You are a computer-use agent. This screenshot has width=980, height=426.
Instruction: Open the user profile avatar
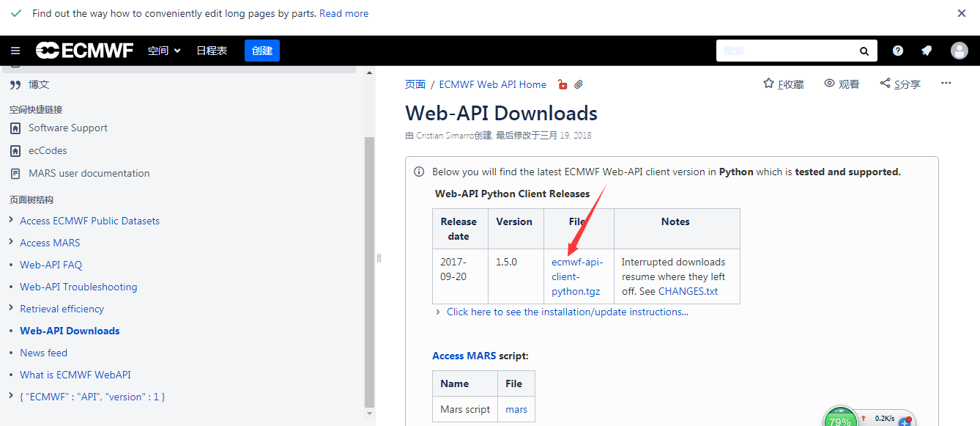pos(959,51)
